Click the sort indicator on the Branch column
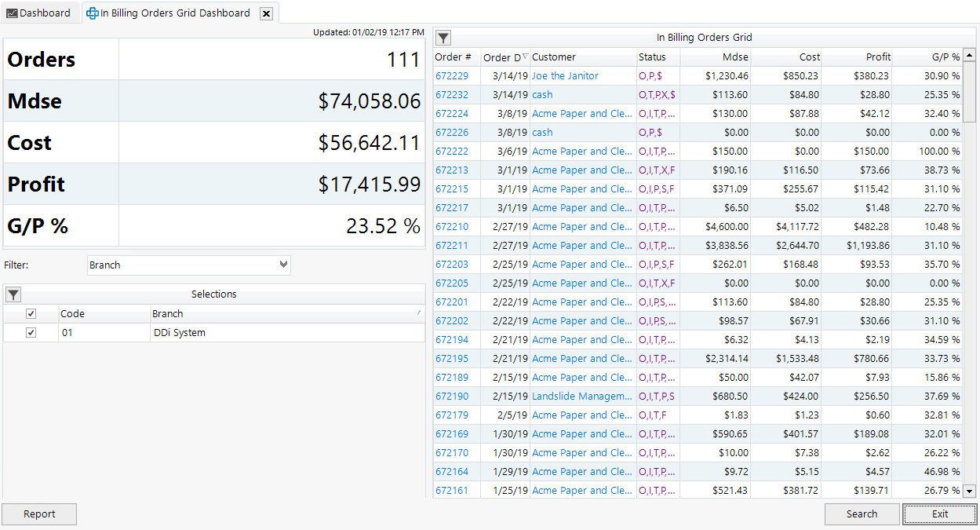The width and height of the screenshot is (980, 530). click(418, 313)
